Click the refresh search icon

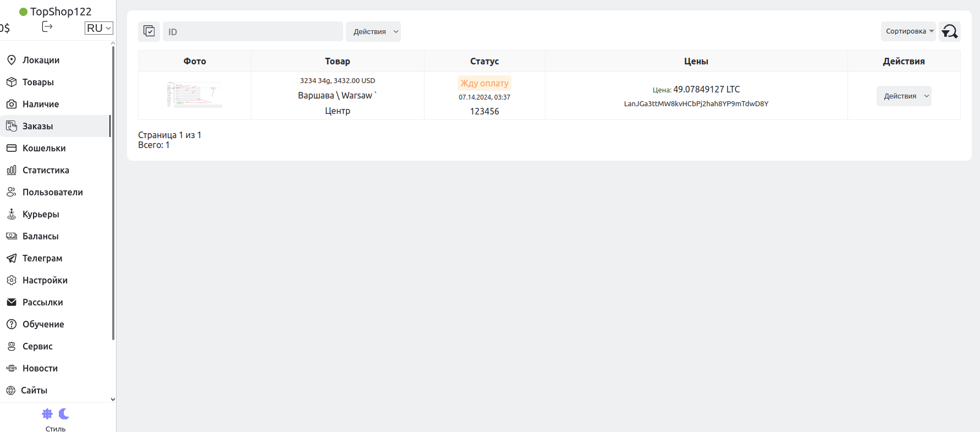tap(950, 31)
